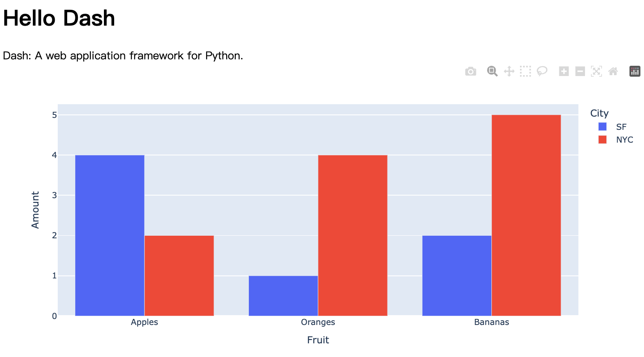Select the Zoom magnifier tool
Screen dimensions: 644x357
[x=492, y=71]
